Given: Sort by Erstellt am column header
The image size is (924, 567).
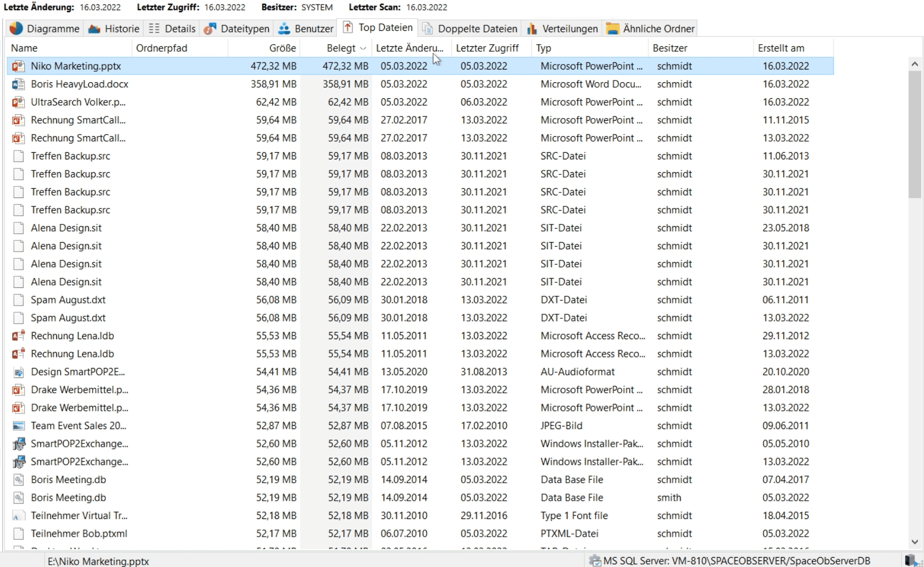Looking at the screenshot, I should coord(793,48).
